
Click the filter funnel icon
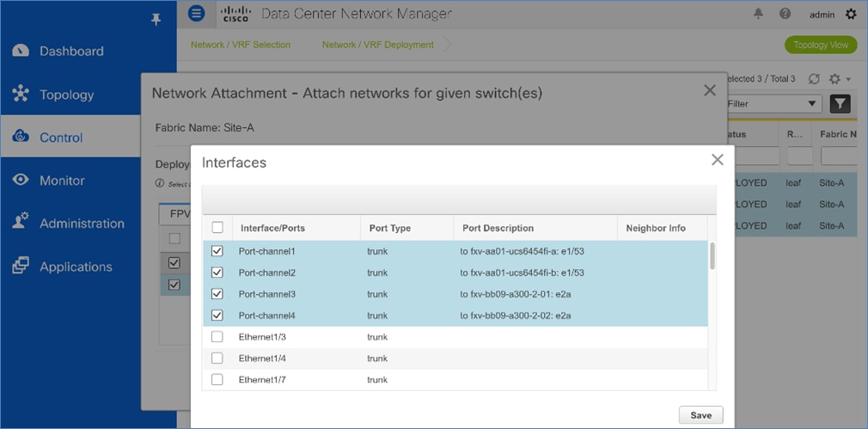[840, 103]
